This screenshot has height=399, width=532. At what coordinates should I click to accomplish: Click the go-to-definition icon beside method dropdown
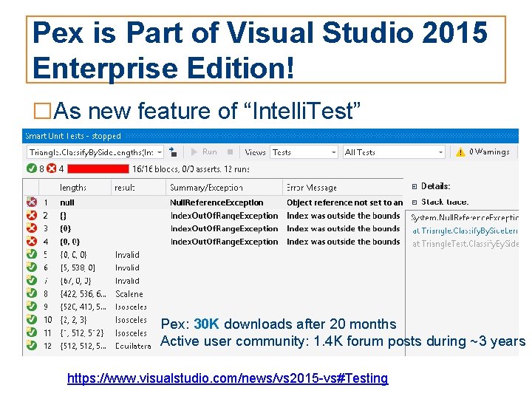173,152
